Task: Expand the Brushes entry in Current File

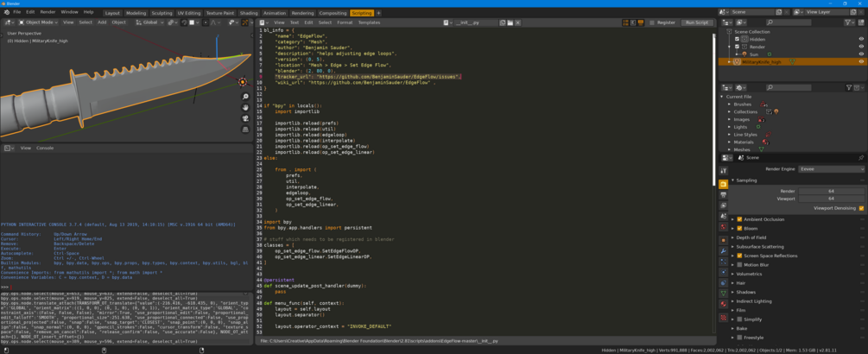Action: pyautogui.click(x=730, y=104)
